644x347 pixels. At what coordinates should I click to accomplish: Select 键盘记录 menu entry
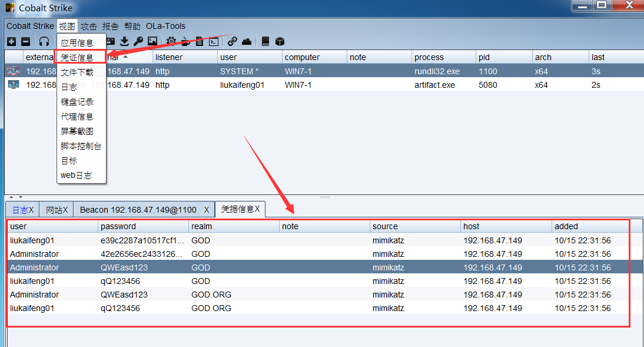click(81, 102)
